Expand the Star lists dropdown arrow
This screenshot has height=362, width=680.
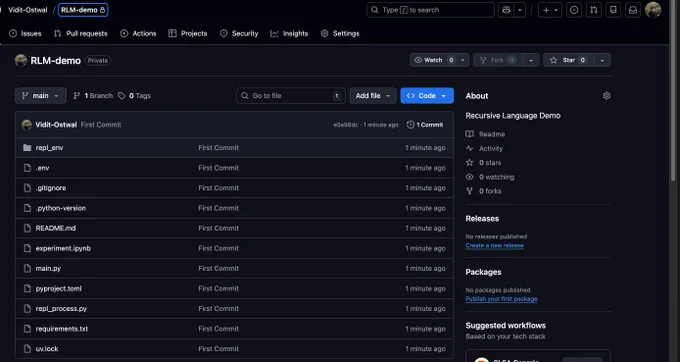coord(602,60)
